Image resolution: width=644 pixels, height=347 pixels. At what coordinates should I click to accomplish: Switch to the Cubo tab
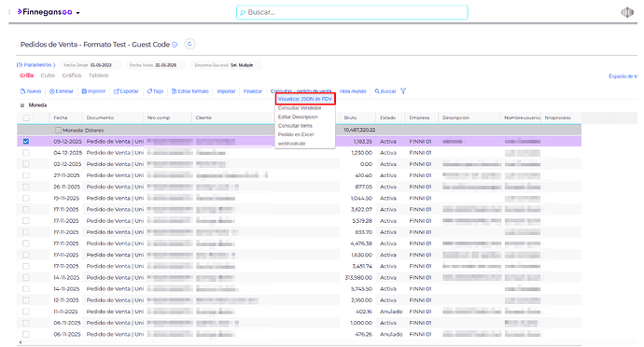pos(48,76)
